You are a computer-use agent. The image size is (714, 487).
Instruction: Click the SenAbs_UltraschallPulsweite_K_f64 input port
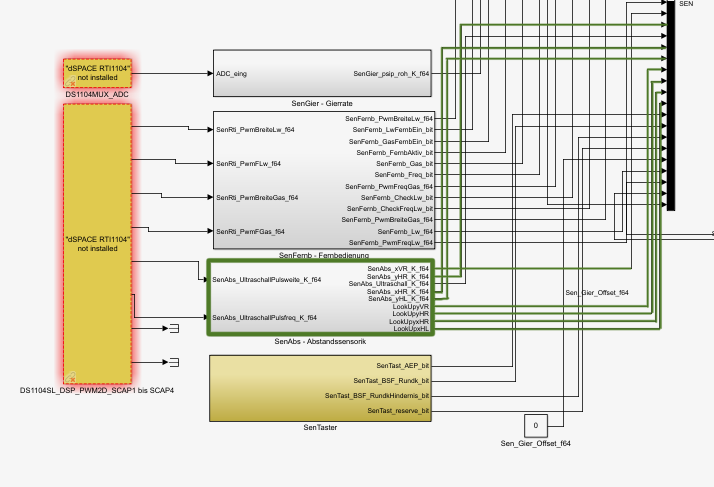click(x=266, y=280)
